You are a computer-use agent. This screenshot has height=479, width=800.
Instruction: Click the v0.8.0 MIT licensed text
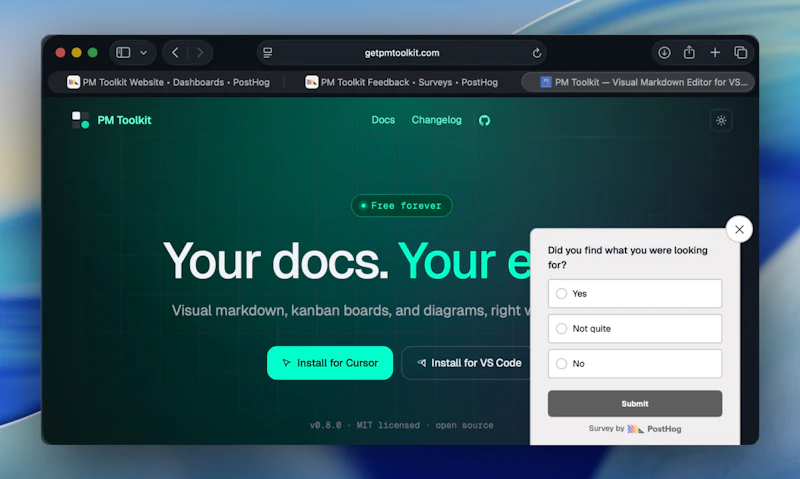point(401,425)
